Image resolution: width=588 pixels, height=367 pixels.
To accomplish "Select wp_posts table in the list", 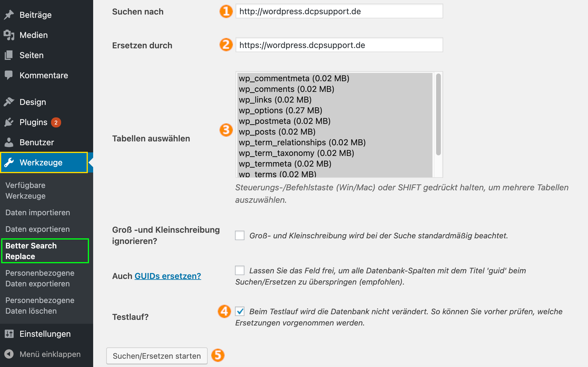I will (335, 132).
